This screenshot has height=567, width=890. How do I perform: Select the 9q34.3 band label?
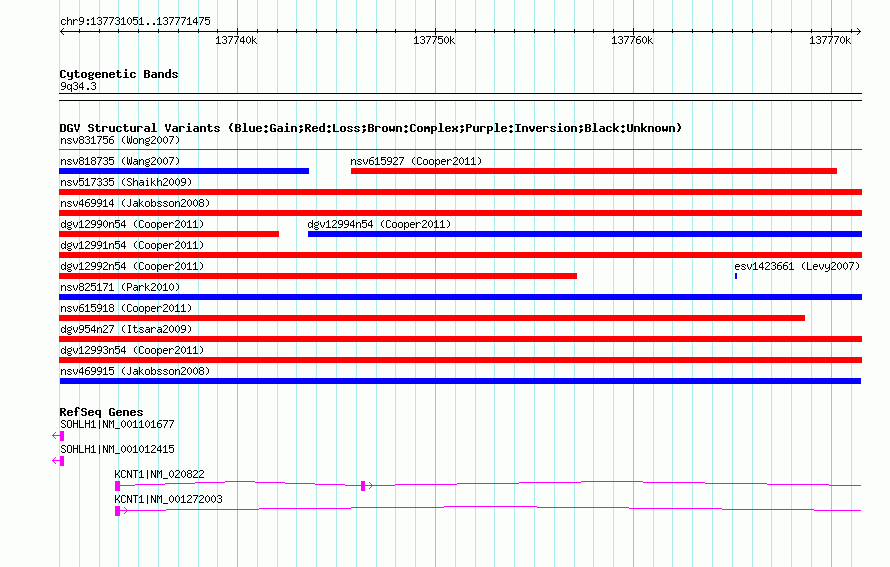pyautogui.click(x=78, y=87)
